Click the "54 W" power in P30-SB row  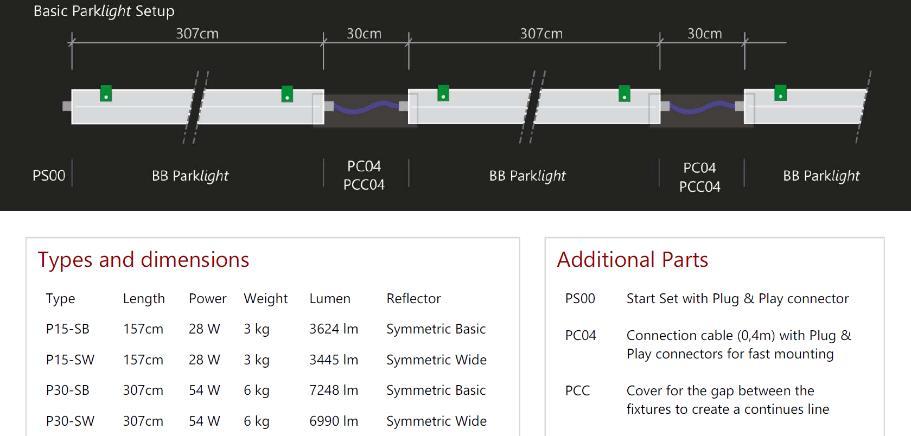205,390
